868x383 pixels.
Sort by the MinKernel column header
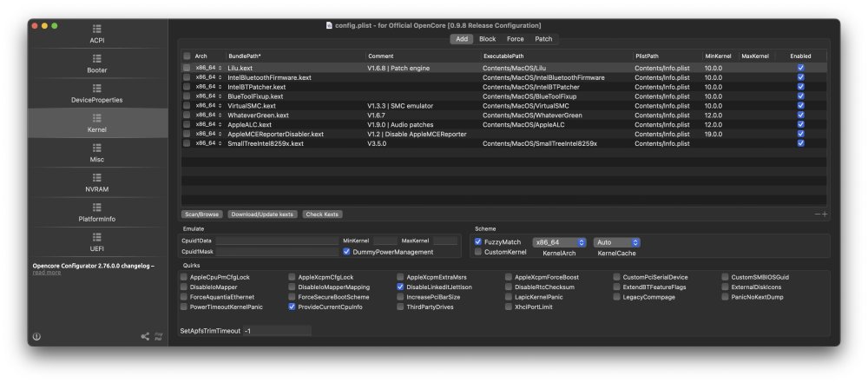[x=719, y=56]
